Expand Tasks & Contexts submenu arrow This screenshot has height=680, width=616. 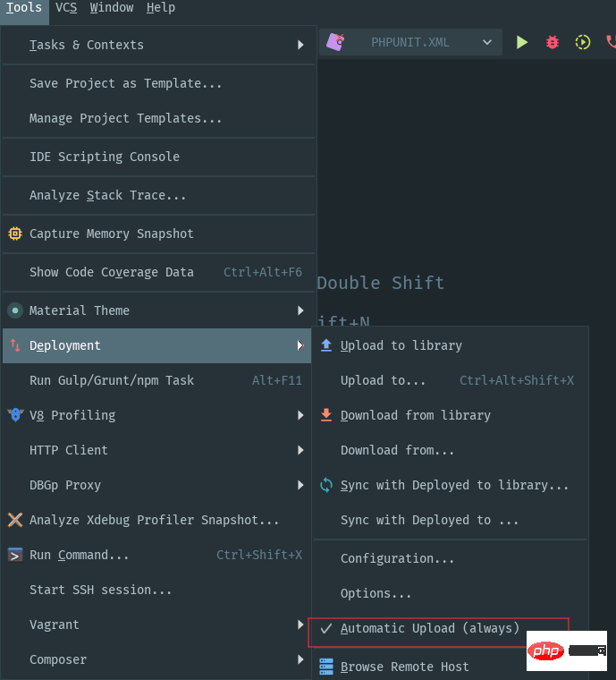300,45
